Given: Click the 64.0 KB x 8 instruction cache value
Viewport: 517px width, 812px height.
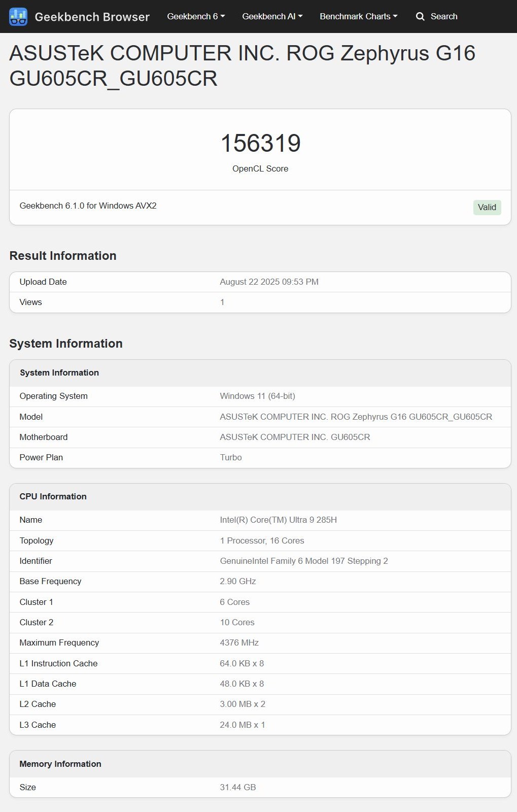Looking at the screenshot, I should point(242,663).
